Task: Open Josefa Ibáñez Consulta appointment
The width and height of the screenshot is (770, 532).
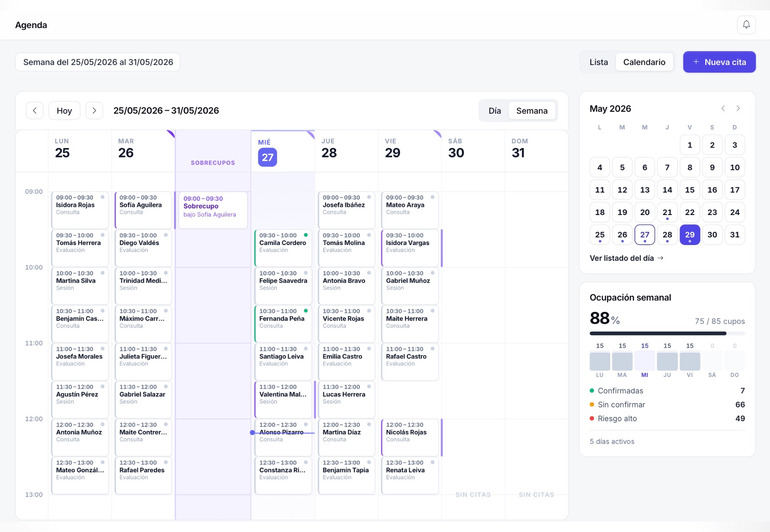Action: (x=346, y=210)
